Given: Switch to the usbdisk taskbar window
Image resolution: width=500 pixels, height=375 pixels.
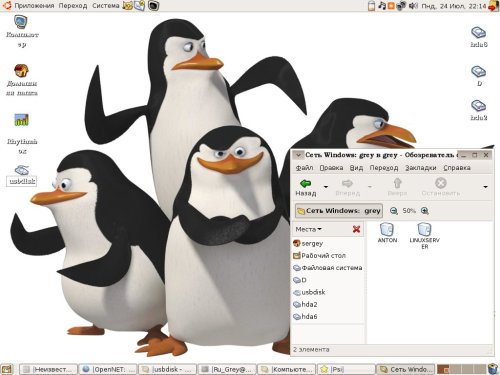Looking at the screenshot, I should 168,369.
